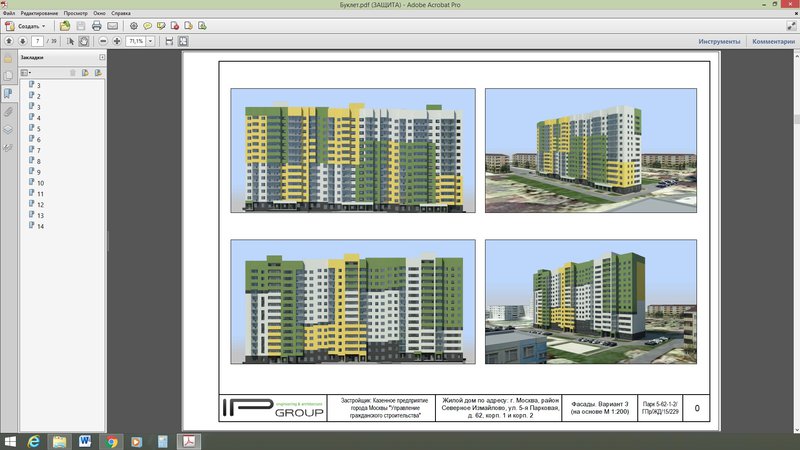Select bookmark 10 in the list
The height and width of the screenshot is (450, 800).
point(40,183)
